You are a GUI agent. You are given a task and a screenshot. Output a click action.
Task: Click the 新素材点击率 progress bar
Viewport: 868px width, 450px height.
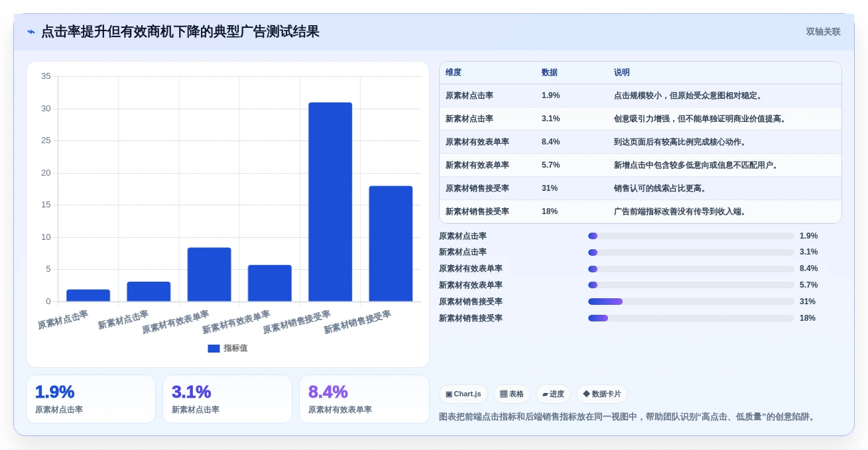(691, 253)
